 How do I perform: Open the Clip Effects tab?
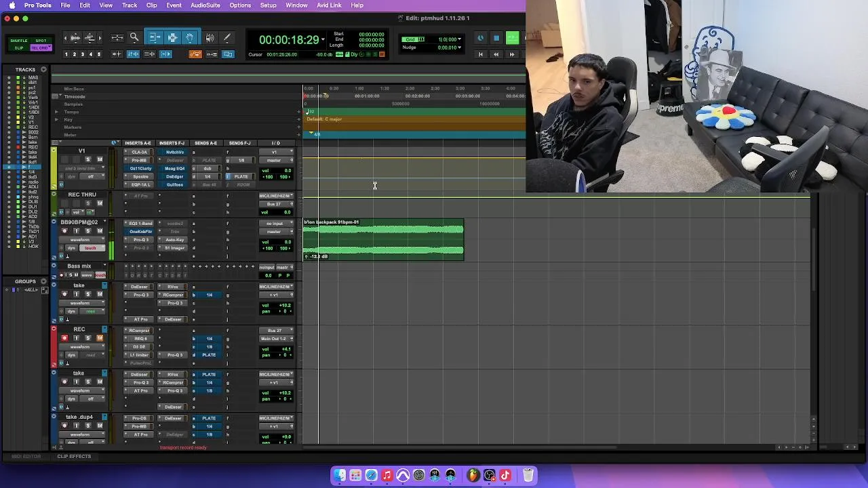coord(74,456)
